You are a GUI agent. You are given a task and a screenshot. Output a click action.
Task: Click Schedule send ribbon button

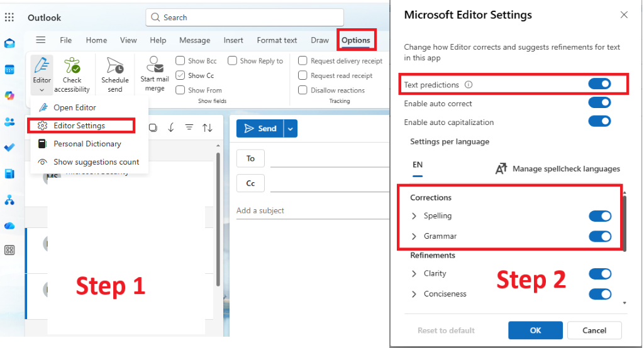click(115, 75)
